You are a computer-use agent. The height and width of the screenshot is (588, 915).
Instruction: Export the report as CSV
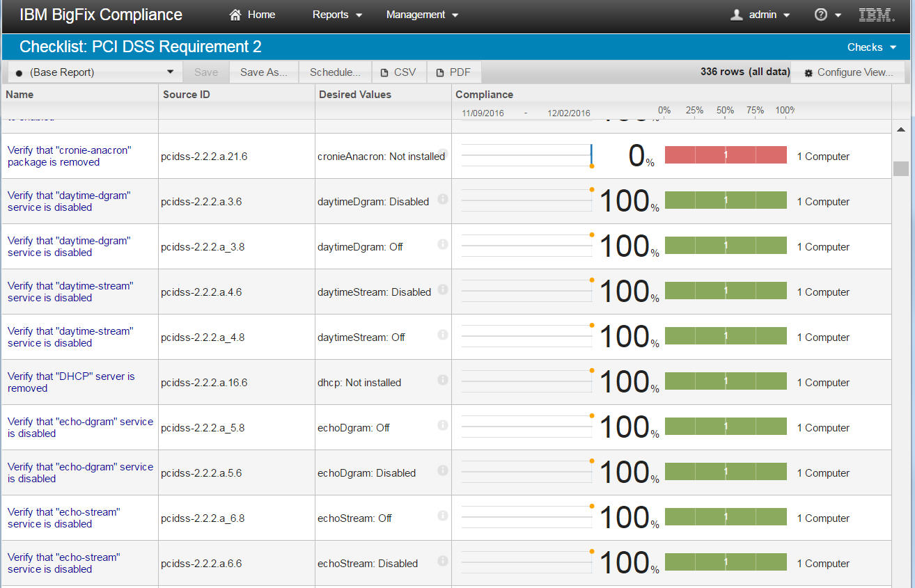398,72
